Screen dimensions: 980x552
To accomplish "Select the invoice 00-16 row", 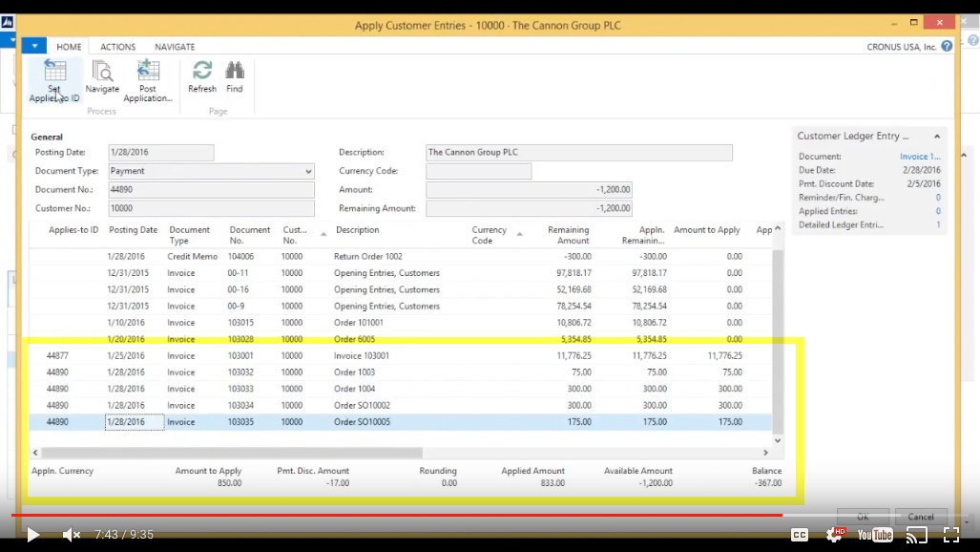I will click(x=400, y=289).
